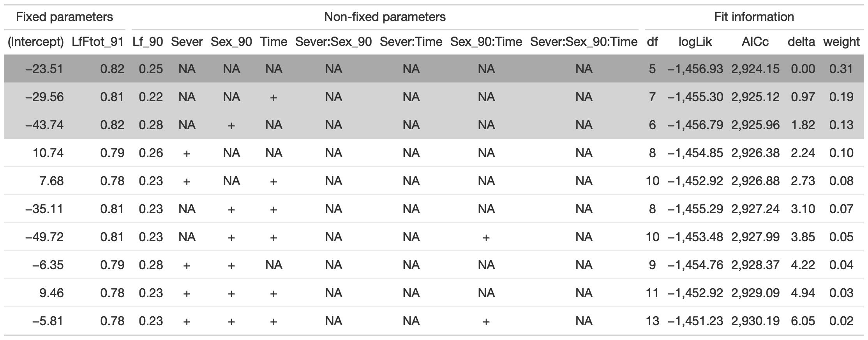Click the (Intercept) column header
The width and height of the screenshot is (868, 340).
coord(36,42)
